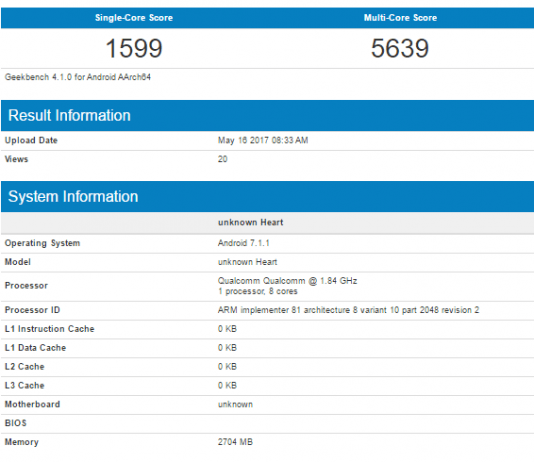Viewport: 534px width, 462px height.
Task: Click the Processor ID ARM implementer value
Action: click(348, 310)
